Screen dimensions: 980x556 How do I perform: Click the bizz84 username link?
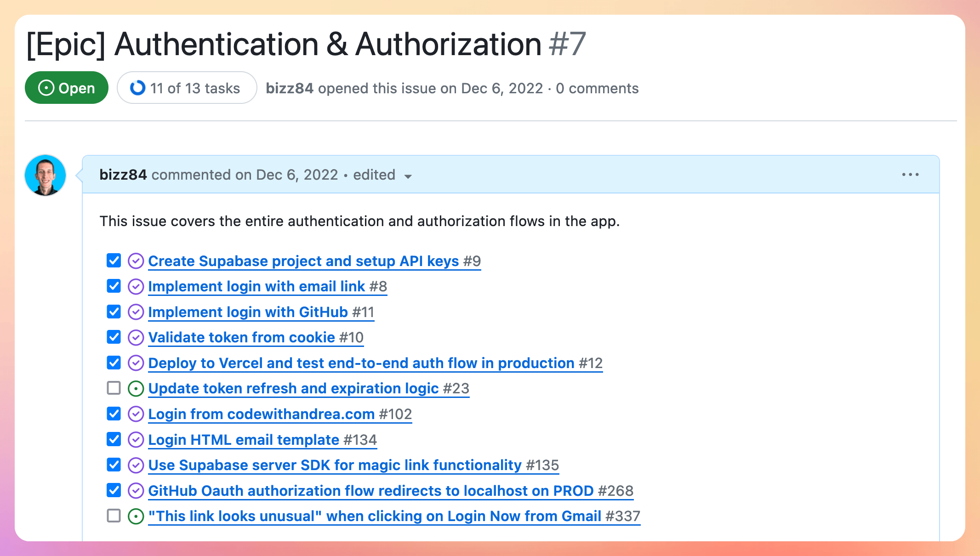click(123, 175)
